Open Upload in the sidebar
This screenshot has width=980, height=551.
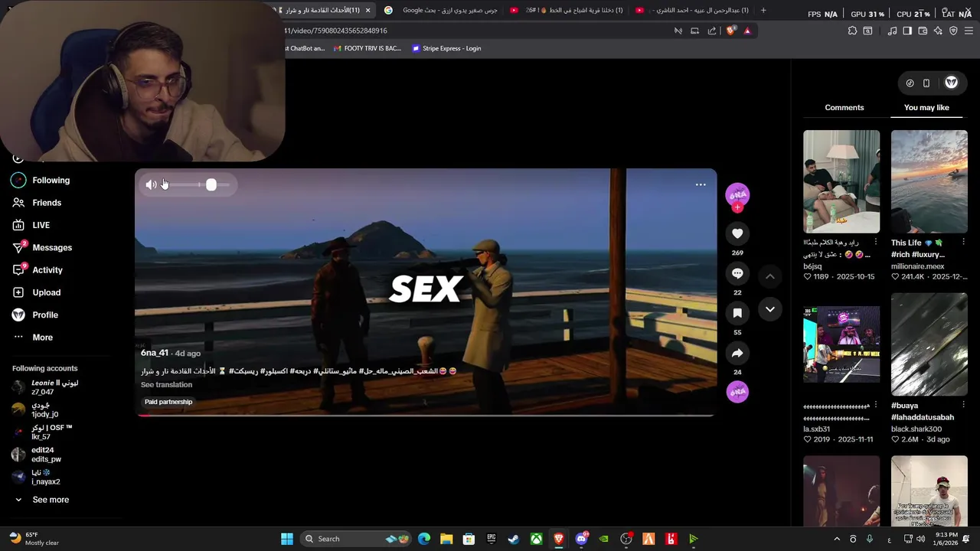37,292
